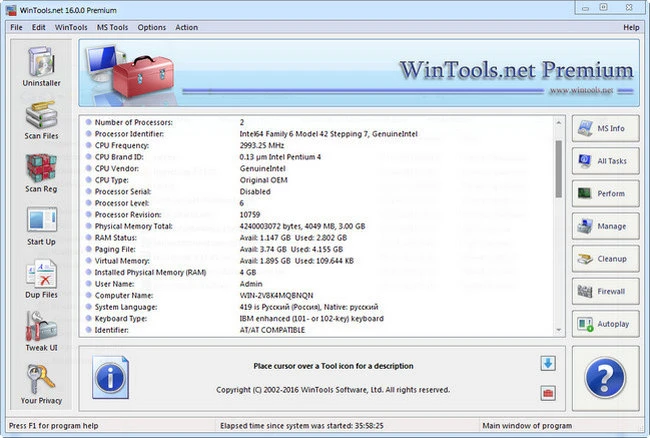Screen dimensions: 650x438
Task: Select the Start Up manager
Action: tap(39, 227)
